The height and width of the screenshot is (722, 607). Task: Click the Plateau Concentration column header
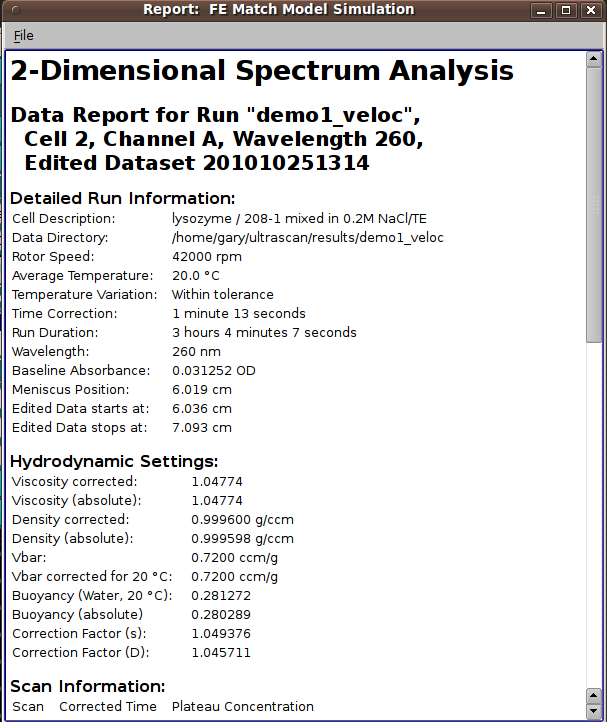[243, 706]
